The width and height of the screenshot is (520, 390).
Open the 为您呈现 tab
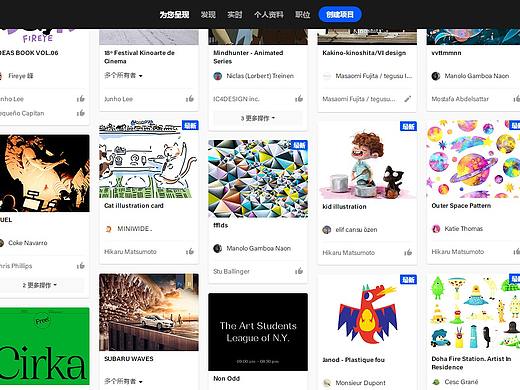[x=174, y=15]
